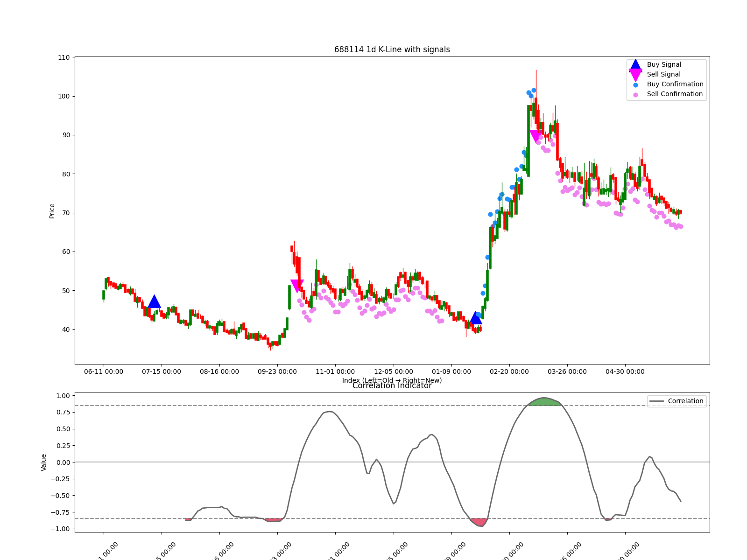The width and height of the screenshot is (747, 560).
Task: Click the price axis tick '70'
Action: 66,213
